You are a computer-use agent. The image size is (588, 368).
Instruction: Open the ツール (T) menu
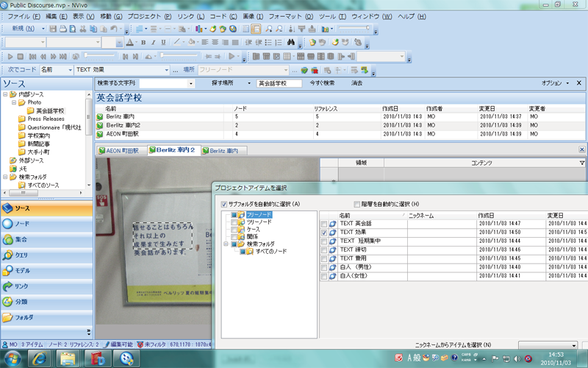pos(332,16)
